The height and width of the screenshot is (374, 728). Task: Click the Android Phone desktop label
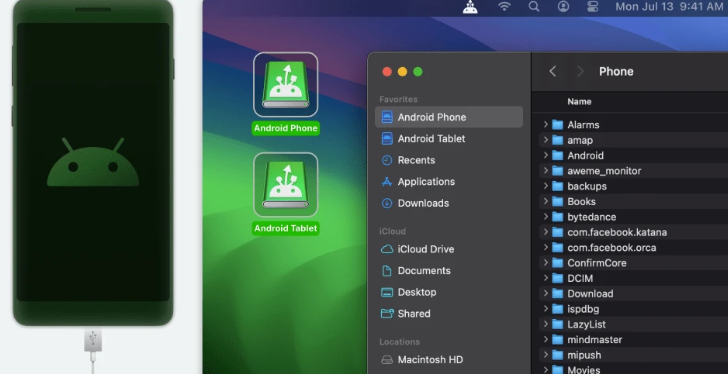click(x=286, y=128)
